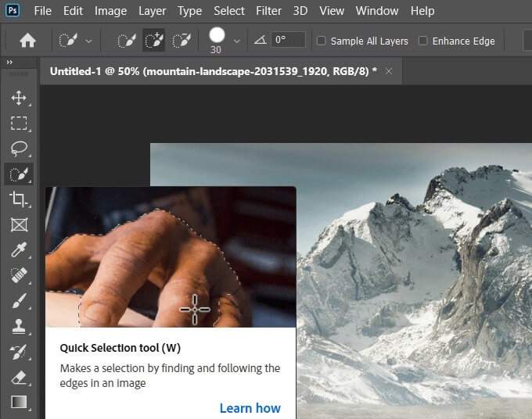Close the Untitled-1 document tab
This screenshot has width=532, height=419.
click(x=389, y=72)
